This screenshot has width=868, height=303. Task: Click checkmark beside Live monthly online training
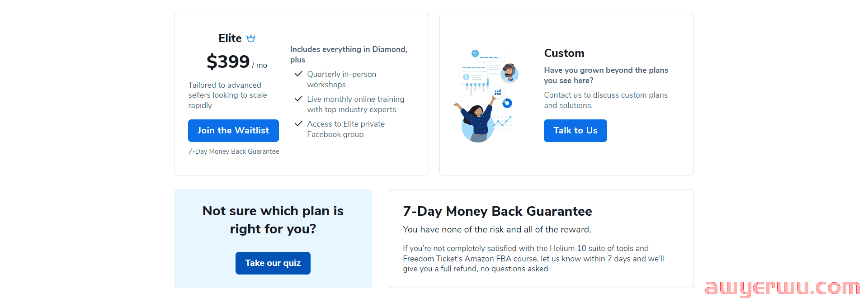[298, 99]
